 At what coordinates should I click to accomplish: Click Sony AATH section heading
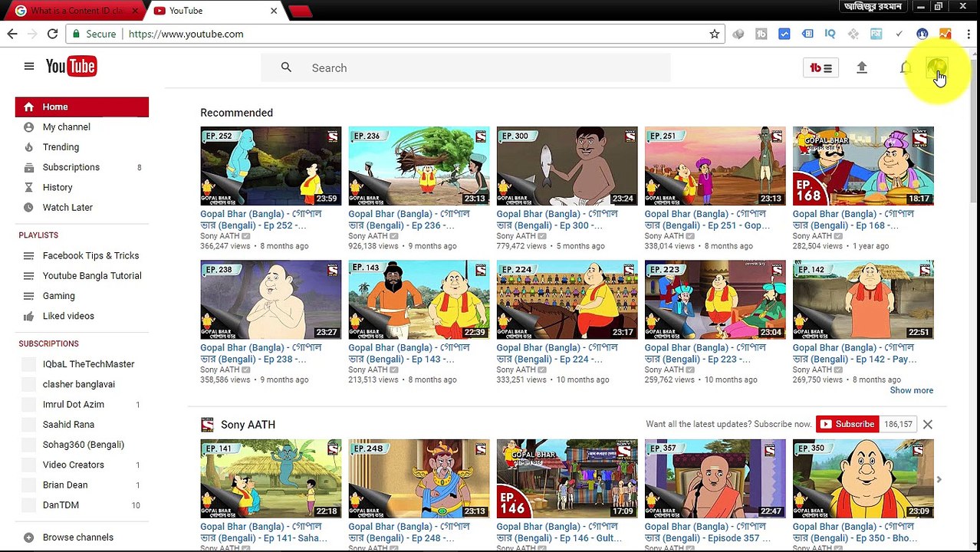(248, 425)
